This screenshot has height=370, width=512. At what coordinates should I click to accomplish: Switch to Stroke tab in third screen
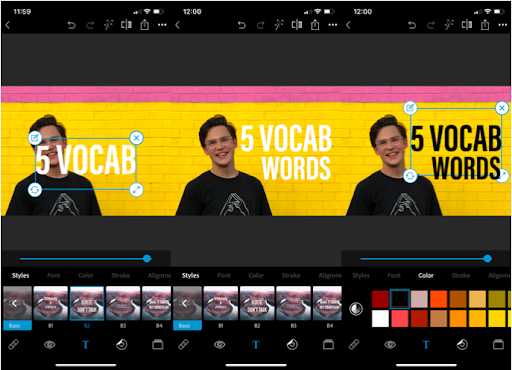pyautogui.click(x=461, y=276)
